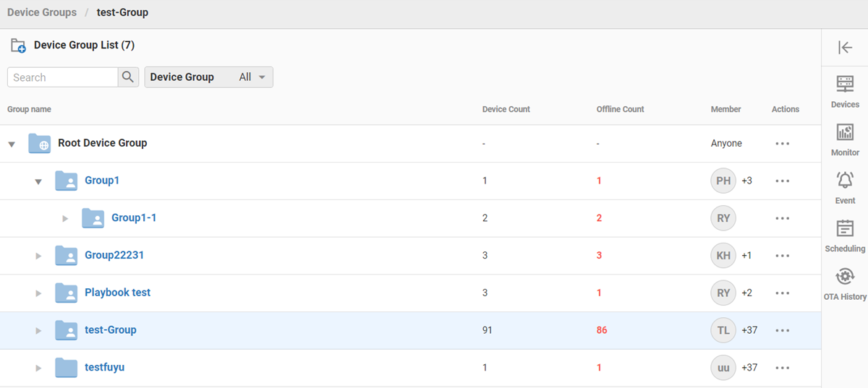The height and width of the screenshot is (388, 868).
Task: Open the Event bell icon
Action: (844, 187)
